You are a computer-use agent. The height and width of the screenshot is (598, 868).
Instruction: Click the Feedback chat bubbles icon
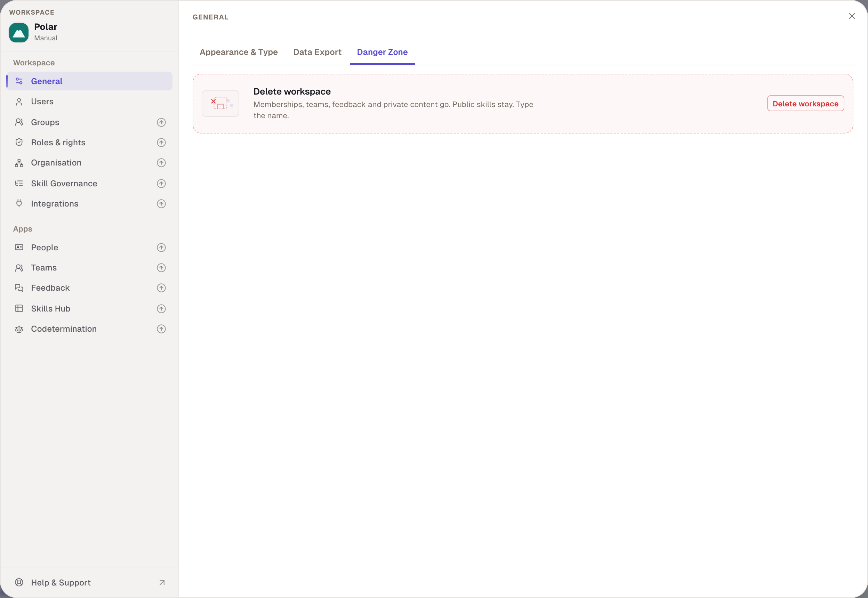point(19,288)
